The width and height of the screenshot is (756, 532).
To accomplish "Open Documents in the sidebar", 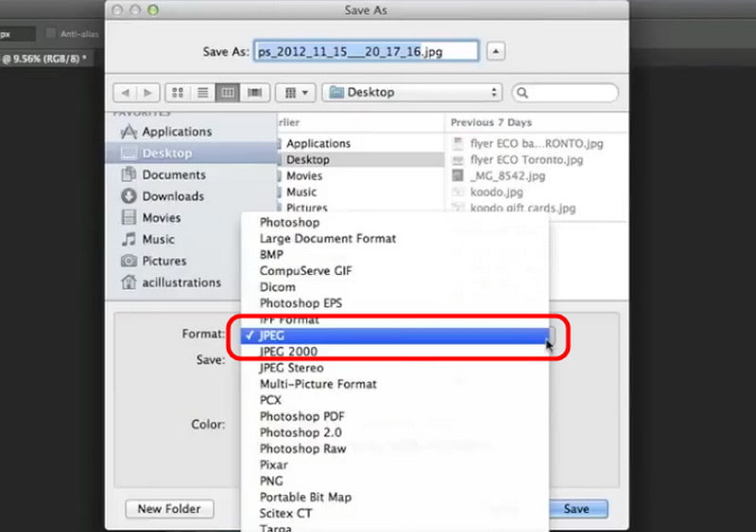I will [x=191, y=175].
